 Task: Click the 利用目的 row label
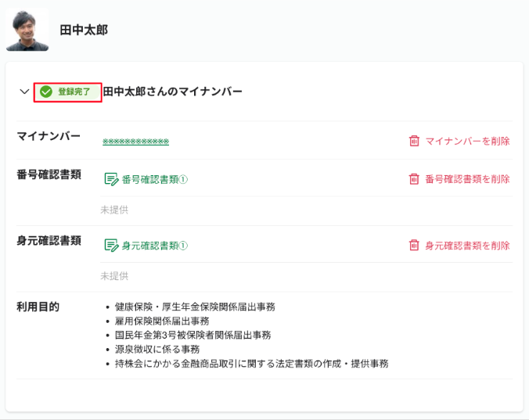(38, 307)
